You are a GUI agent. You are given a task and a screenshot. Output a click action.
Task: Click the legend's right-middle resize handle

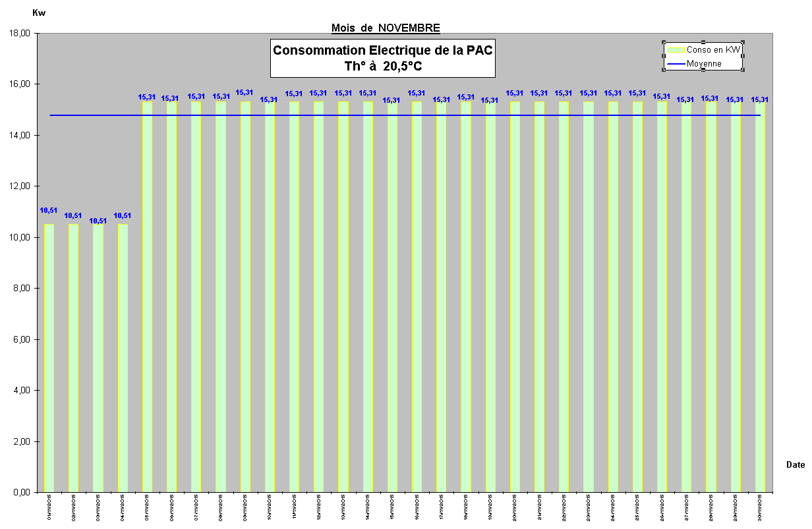[743, 56]
